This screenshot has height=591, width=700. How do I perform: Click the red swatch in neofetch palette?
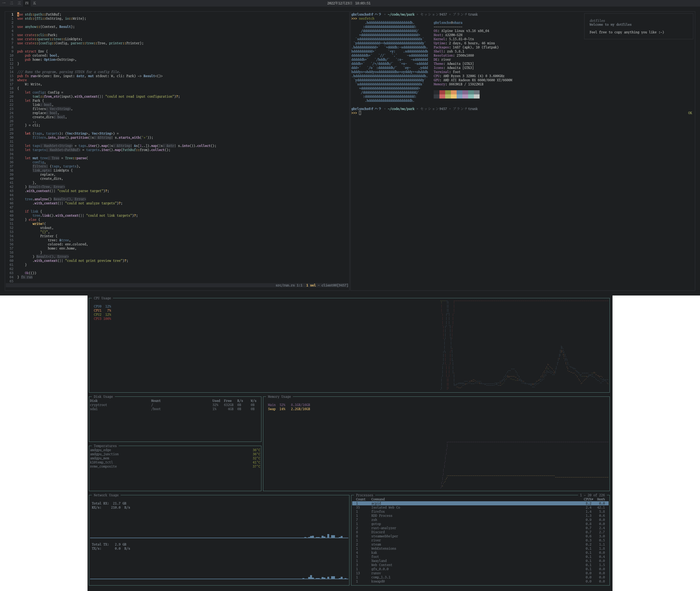pos(442,92)
